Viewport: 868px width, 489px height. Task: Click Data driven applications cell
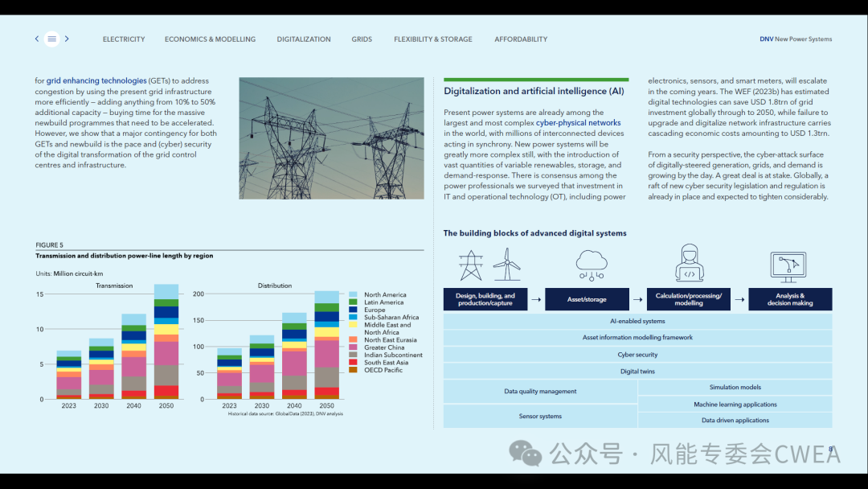click(x=735, y=421)
